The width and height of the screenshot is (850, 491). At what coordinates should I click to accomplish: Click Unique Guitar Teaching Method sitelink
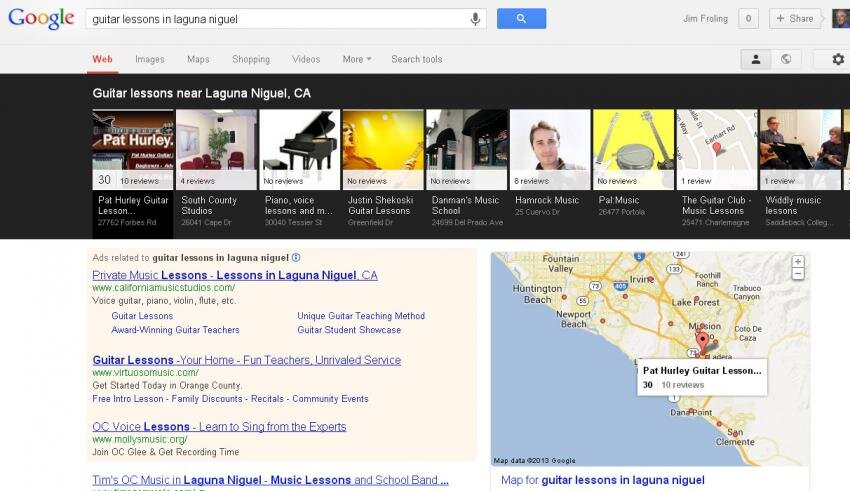click(x=361, y=316)
